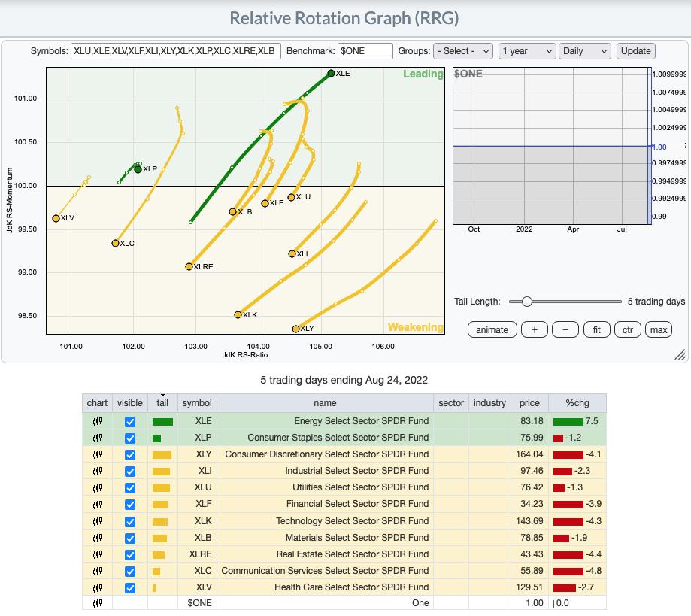Click the green tail swatch for XLE

pyautogui.click(x=162, y=422)
